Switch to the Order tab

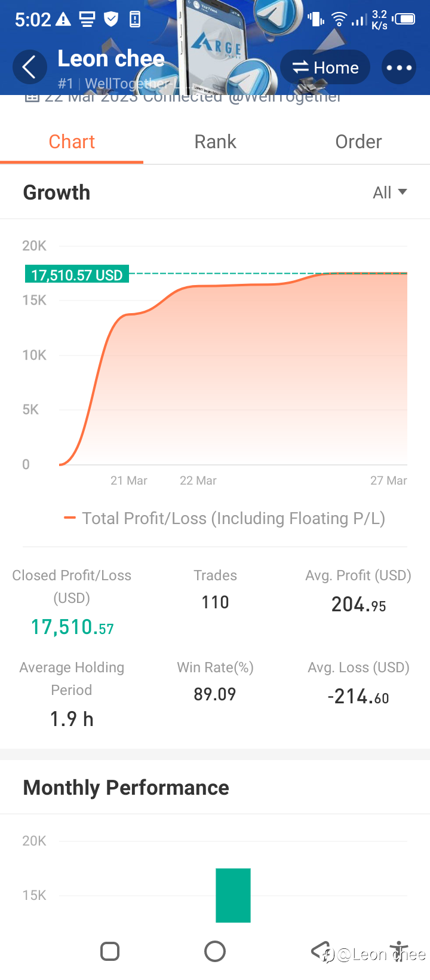point(358,142)
